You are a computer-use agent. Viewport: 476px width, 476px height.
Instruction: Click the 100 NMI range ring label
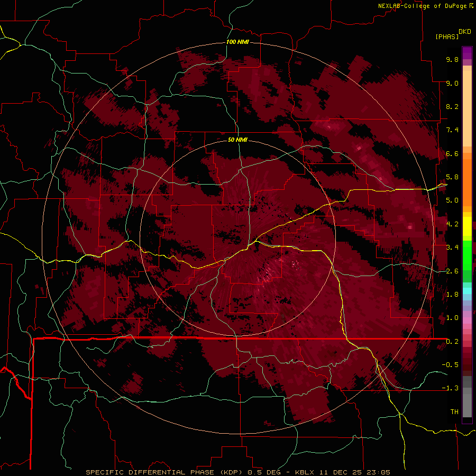[x=237, y=42]
